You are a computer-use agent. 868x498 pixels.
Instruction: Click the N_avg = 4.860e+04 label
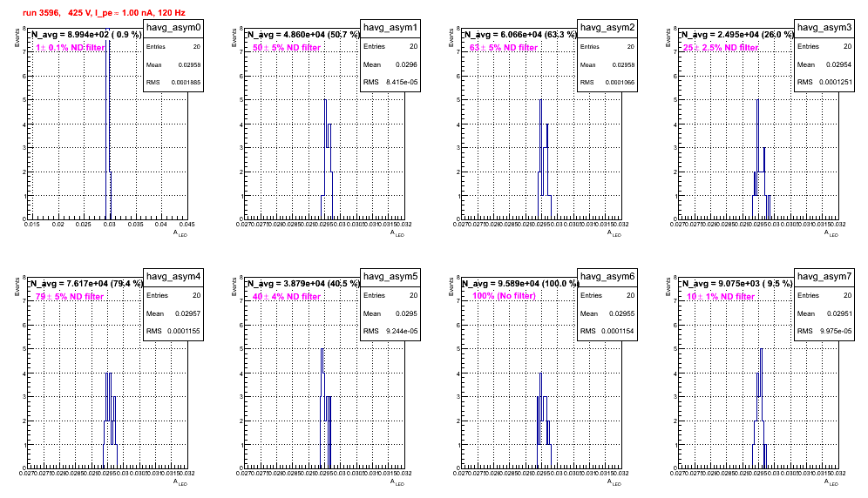303,34
